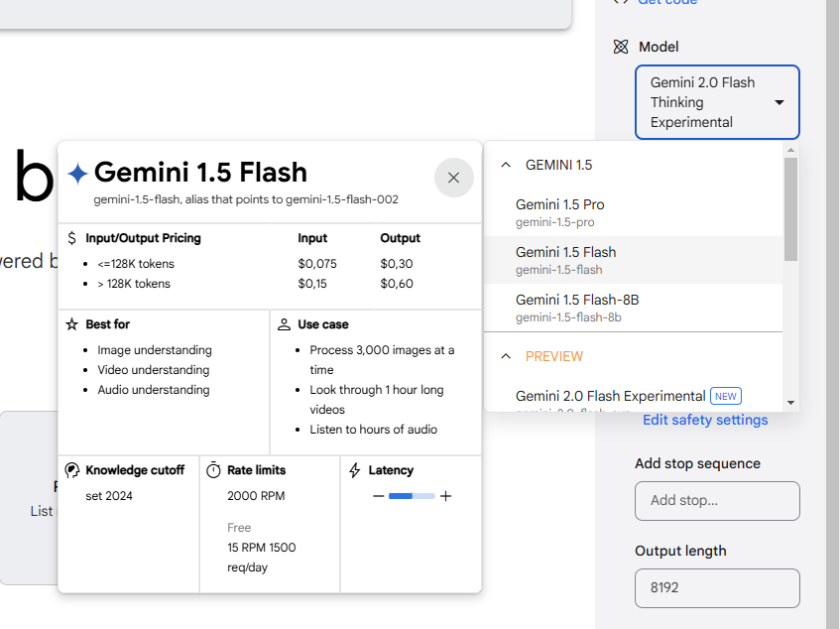Click the latency plus icon
The width and height of the screenshot is (840, 629).
(x=445, y=496)
